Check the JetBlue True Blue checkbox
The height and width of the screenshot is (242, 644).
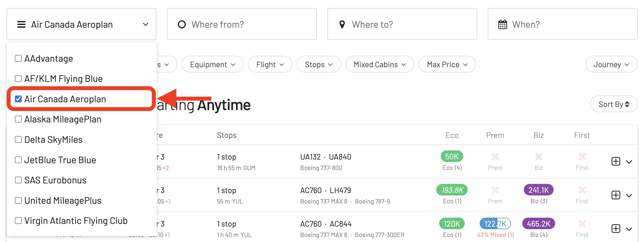pos(18,160)
